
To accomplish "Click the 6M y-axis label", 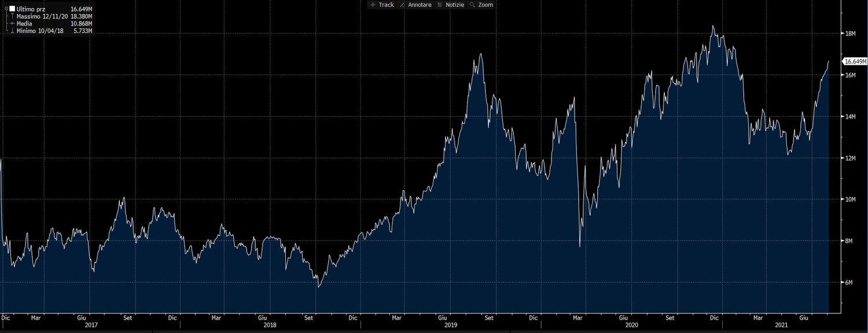I will pyautogui.click(x=849, y=283).
